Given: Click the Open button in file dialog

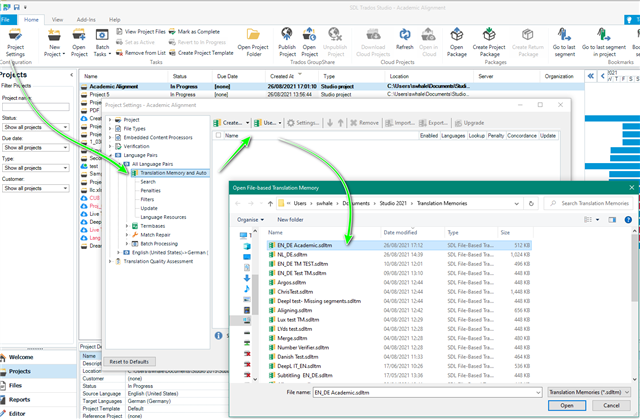Looking at the screenshot, I should pos(567,406).
